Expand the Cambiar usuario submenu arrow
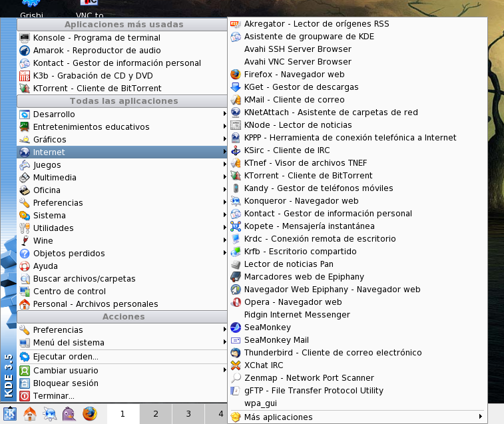The width and height of the screenshot is (504, 424). coord(224,370)
